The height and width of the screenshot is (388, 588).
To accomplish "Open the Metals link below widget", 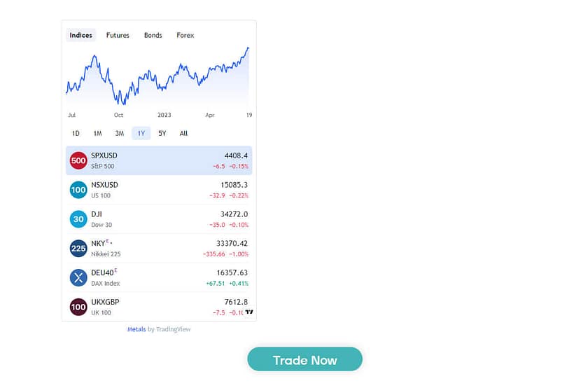I will click(136, 329).
